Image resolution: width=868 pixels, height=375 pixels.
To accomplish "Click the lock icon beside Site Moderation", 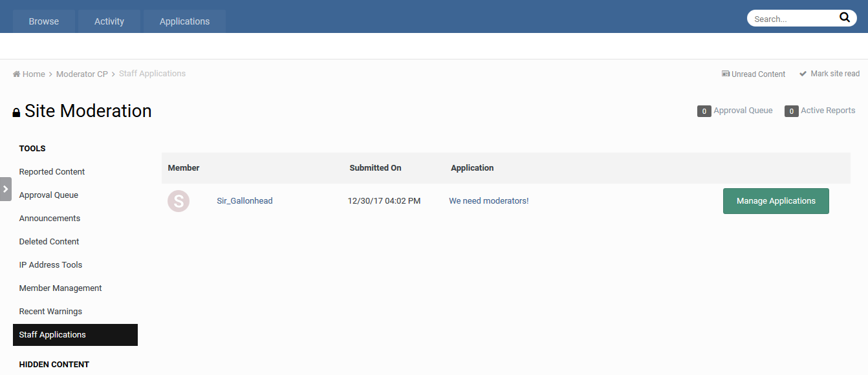I will (x=16, y=111).
